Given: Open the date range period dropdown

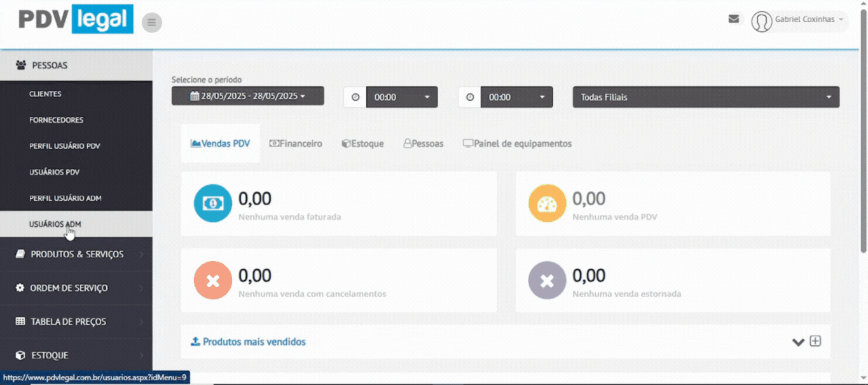Looking at the screenshot, I should coord(247,97).
